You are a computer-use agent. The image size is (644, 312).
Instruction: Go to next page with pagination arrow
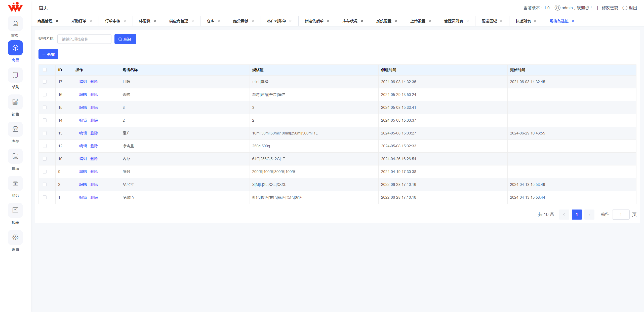589,214
